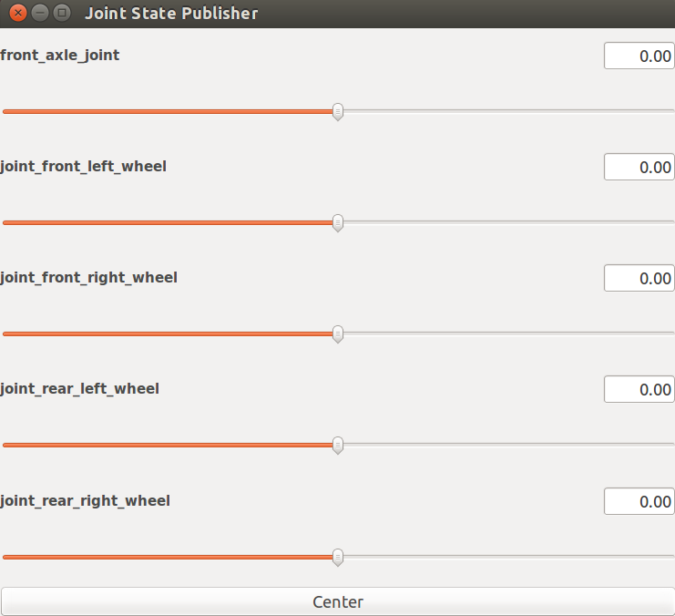
Task: Click the front_axle_joint label
Action: click(60, 56)
